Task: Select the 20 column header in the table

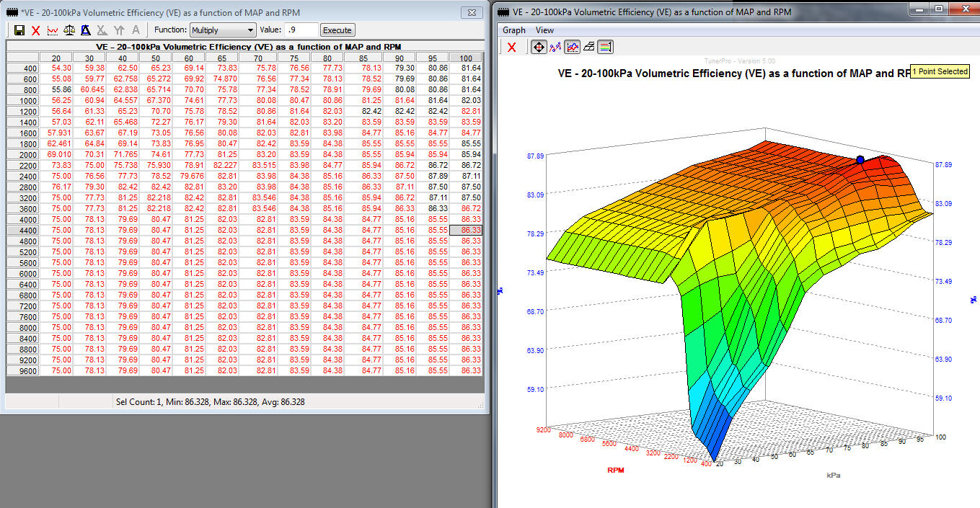Action: (x=56, y=58)
